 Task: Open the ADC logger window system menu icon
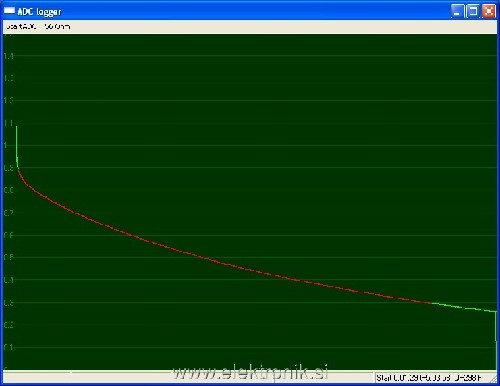pyautogui.click(x=9, y=11)
